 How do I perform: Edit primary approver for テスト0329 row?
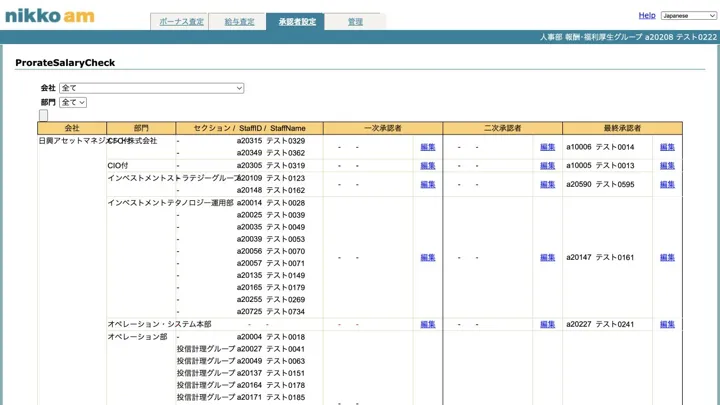(428, 147)
